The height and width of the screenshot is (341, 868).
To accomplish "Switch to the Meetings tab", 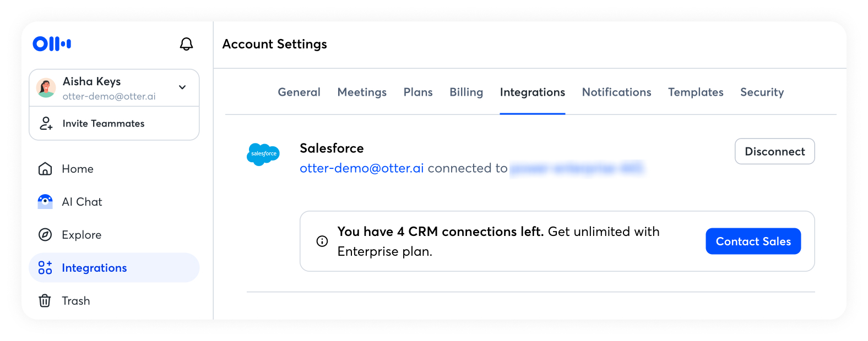I will point(362,92).
